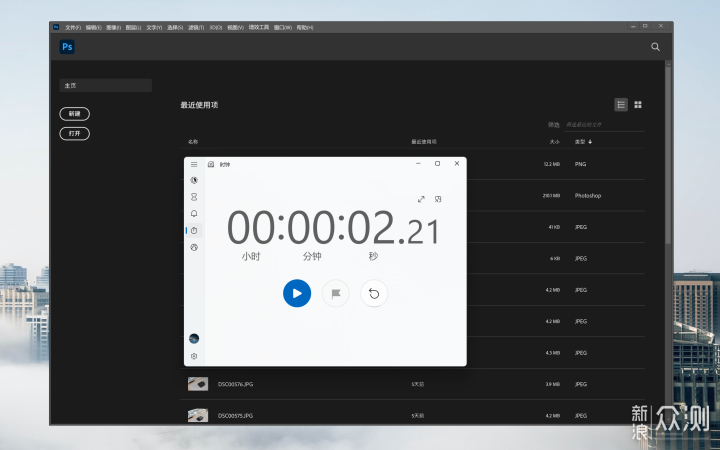
Task: Click the DSC00576.JPG file name
Action: coord(236,384)
